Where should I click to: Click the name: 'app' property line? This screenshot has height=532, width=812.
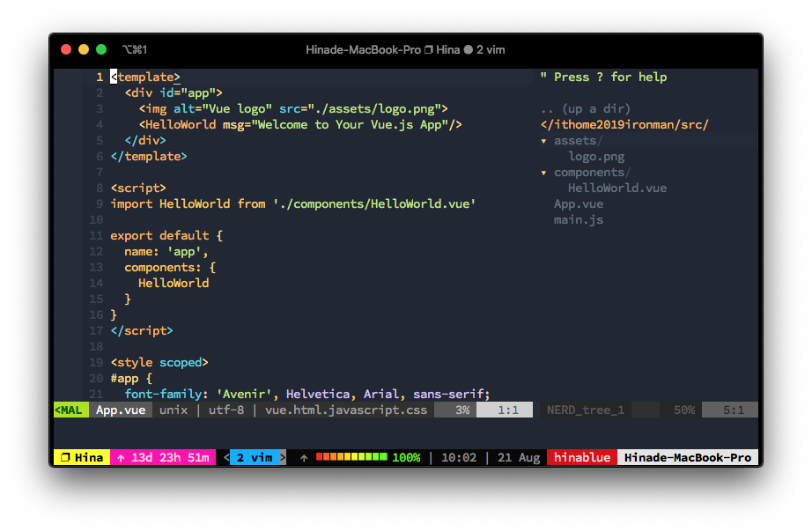click(166, 252)
